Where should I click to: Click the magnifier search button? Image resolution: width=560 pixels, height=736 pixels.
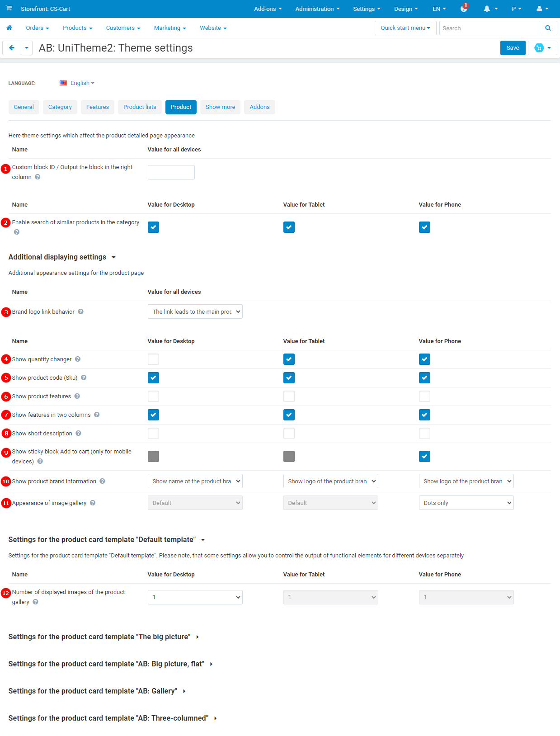click(548, 28)
